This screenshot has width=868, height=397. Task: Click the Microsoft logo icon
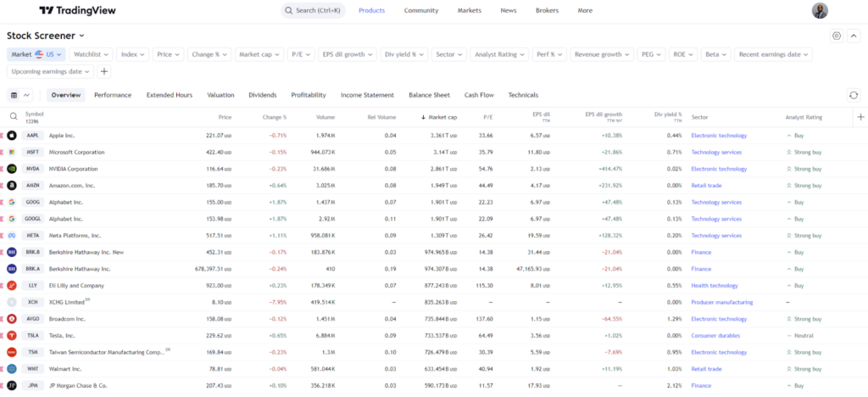(x=12, y=152)
